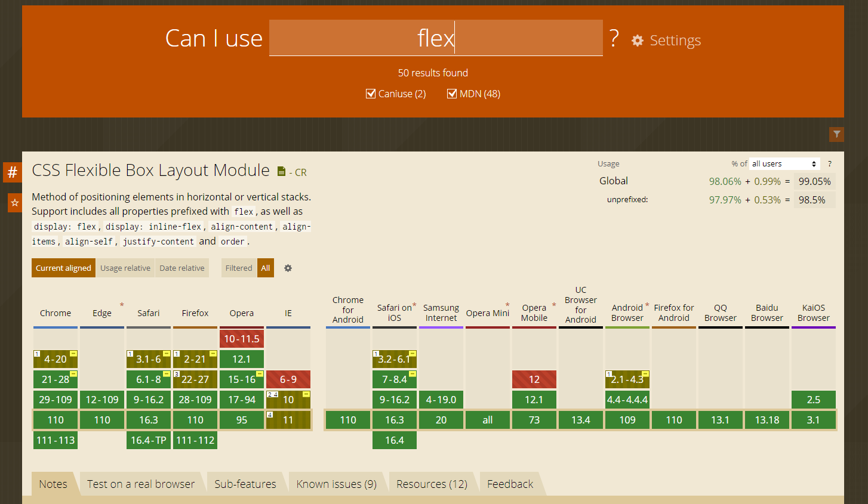Select the UC Browser 13.4 cell
The image size is (868, 504).
click(x=581, y=420)
